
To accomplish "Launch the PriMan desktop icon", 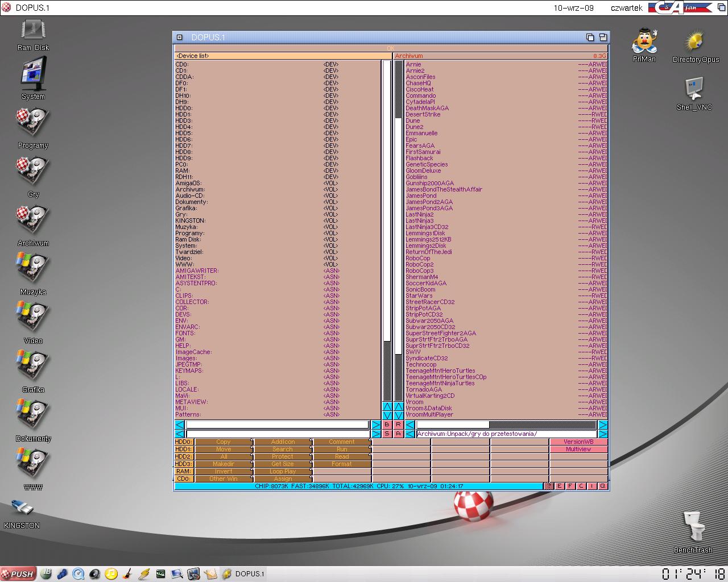I will pos(644,40).
